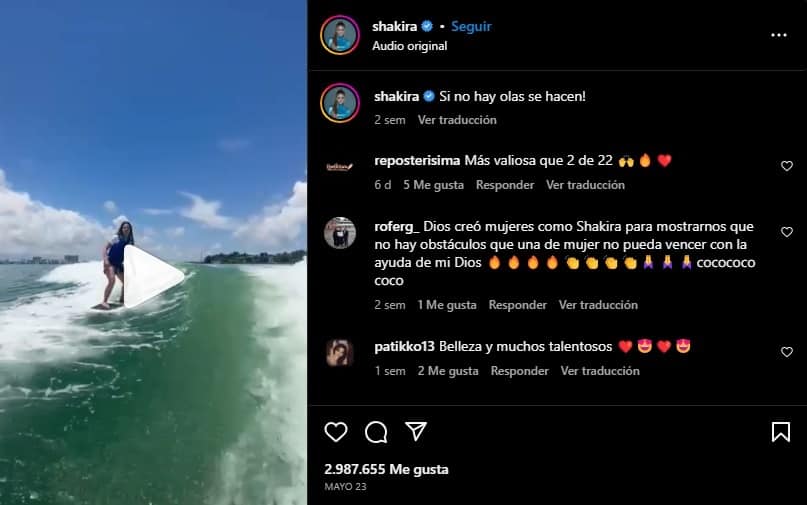Follow shakira with the Seguir link

471,26
